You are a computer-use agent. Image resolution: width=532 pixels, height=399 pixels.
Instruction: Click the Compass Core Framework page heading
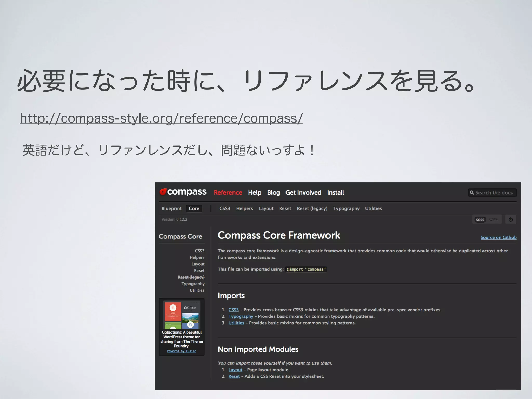[x=278, y=235]
